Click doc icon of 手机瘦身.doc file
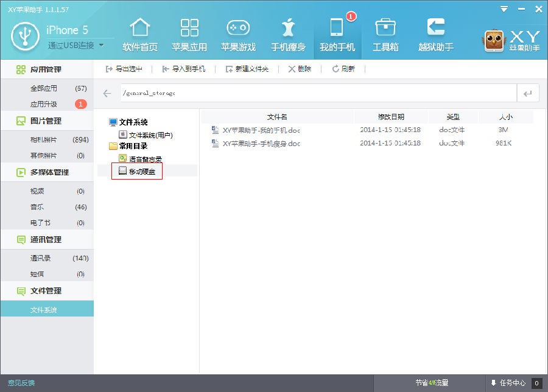This screenshot has height=392, width=548. [x=216, y=143]
